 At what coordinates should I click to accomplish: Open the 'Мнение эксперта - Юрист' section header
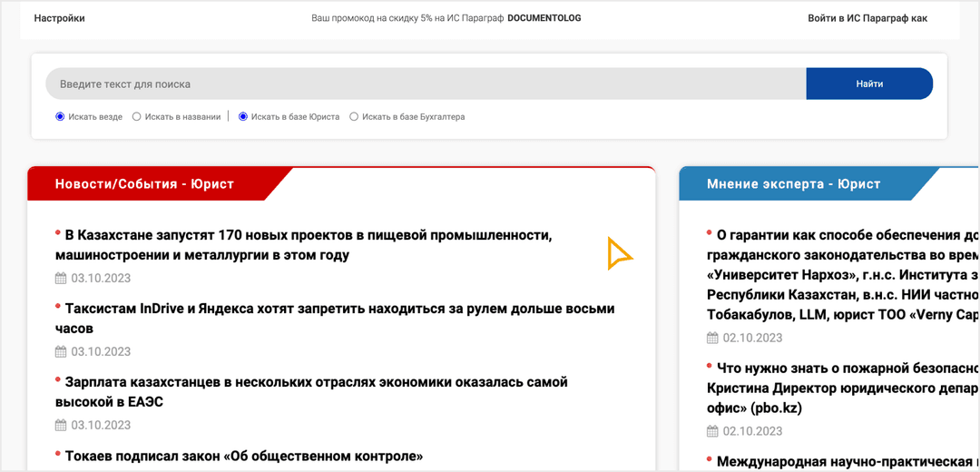[793, 184]
